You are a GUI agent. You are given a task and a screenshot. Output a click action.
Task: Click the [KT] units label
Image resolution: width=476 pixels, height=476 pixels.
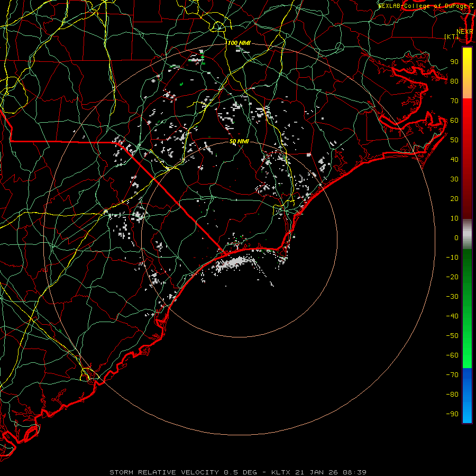point(452,36)
